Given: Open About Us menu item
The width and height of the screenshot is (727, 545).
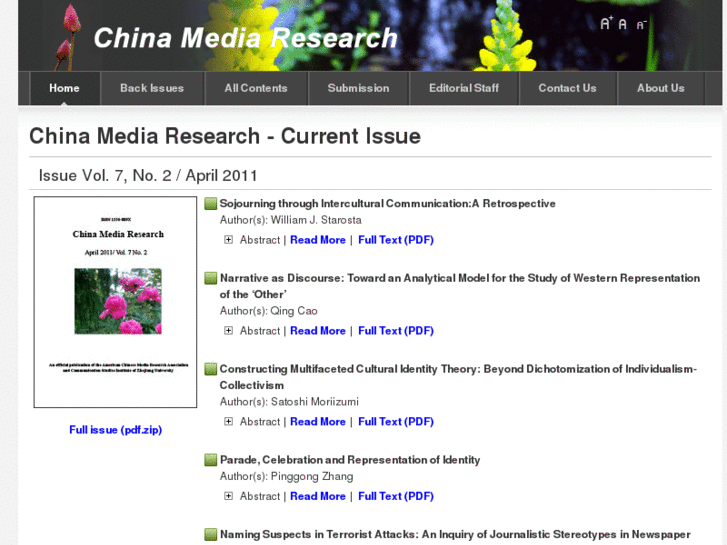Looking at the screenshot, I should click(661, 88).
